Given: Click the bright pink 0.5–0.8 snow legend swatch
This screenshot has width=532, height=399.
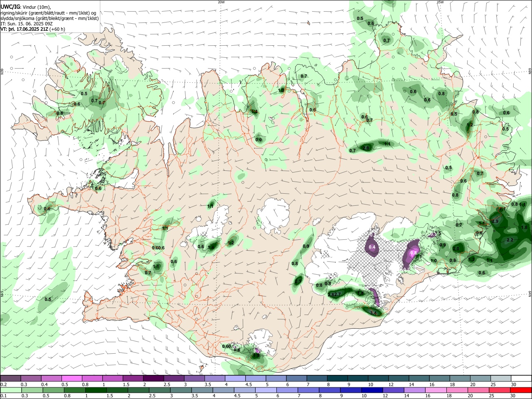Looking at the screenshot, I should (72, 378).
